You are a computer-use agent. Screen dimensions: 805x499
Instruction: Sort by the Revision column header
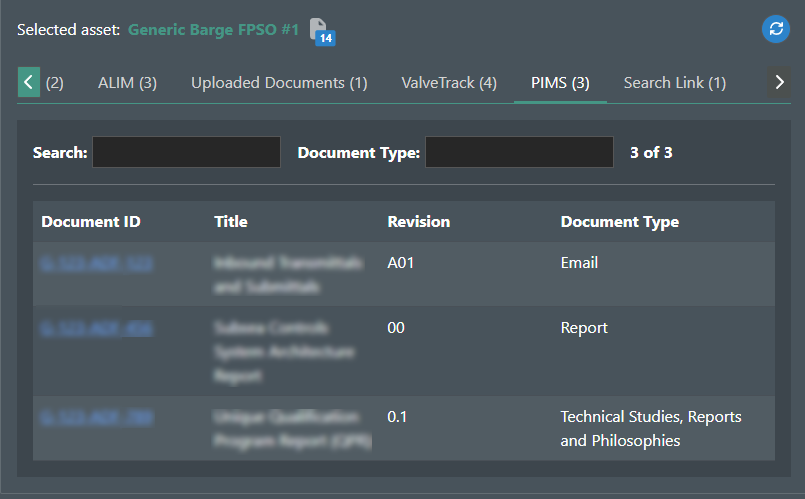(x=418, y=222)
